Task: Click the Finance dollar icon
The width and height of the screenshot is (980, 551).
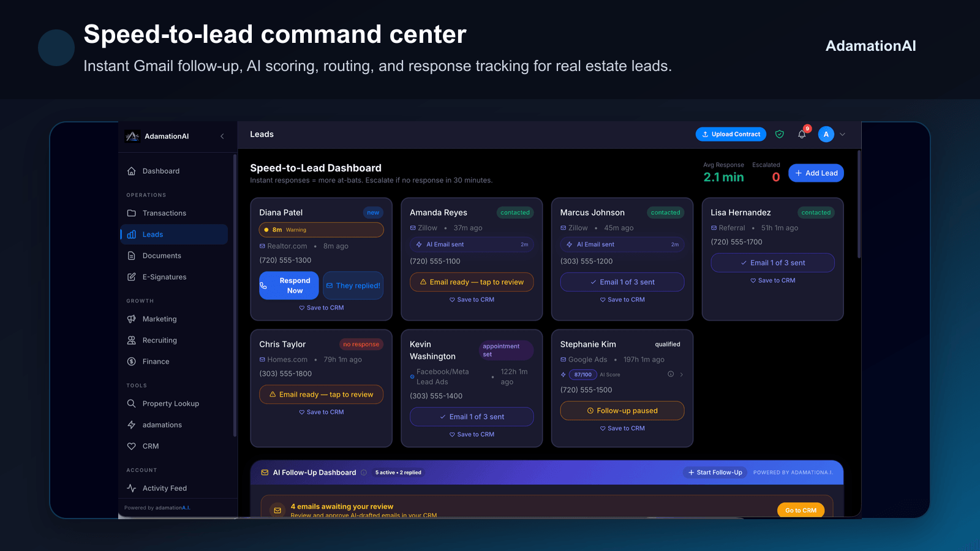Action: pos(131,362)
